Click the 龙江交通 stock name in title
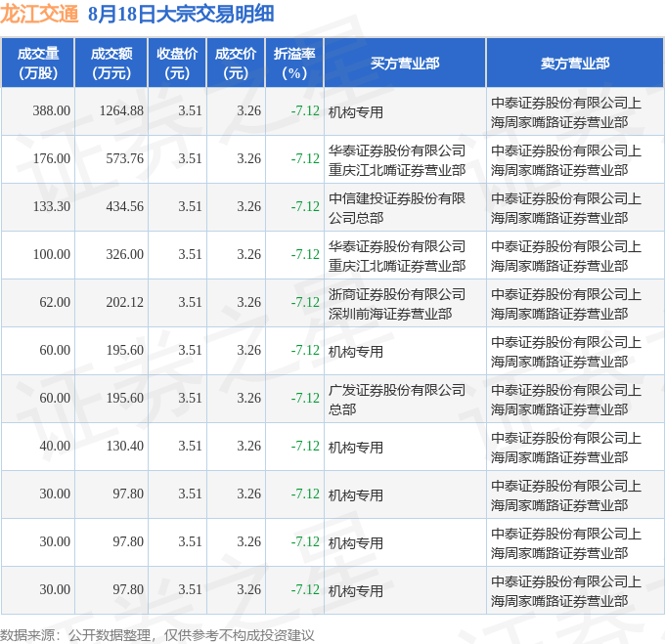 (x=39, y=14)
